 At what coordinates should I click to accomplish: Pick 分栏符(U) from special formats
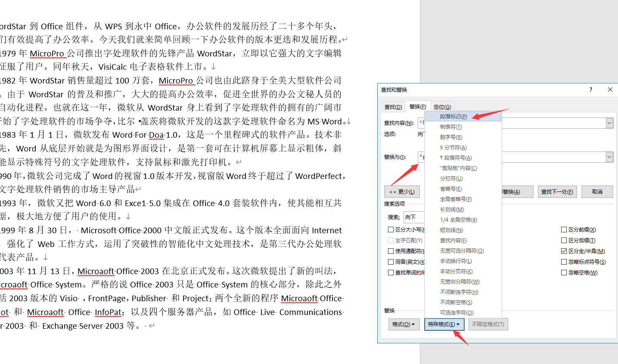coord(463,179)
